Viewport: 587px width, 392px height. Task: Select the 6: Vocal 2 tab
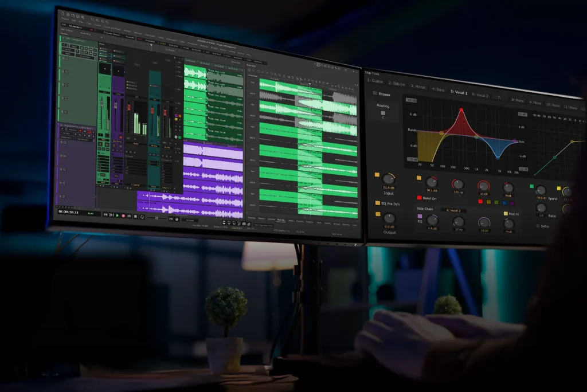tap(480, 95)
